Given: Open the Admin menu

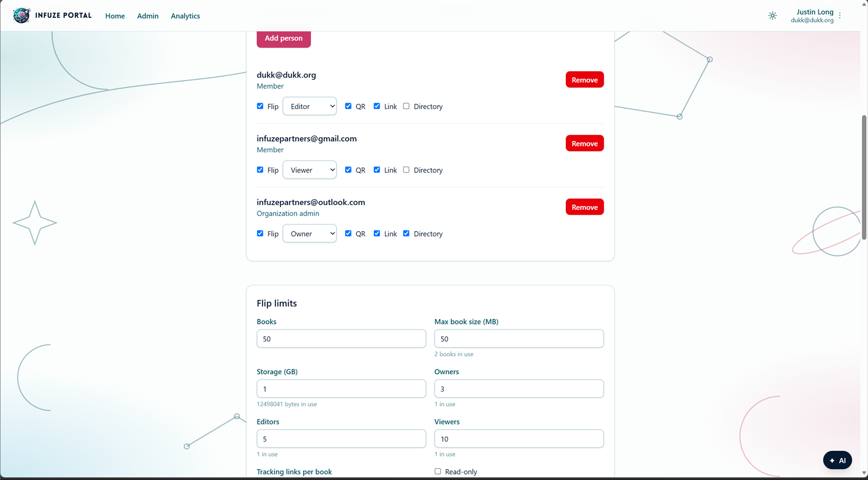Looking at the screenshot, I should (x=148, y=16).
